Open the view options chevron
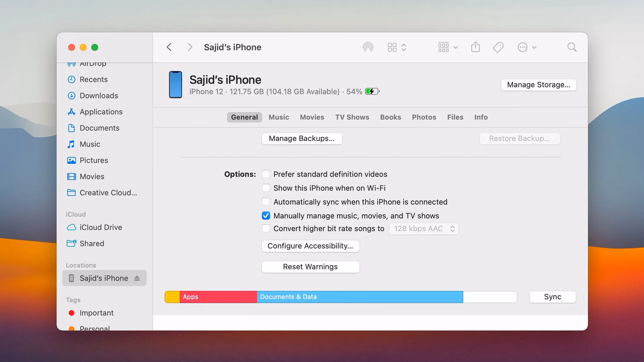 404,47
